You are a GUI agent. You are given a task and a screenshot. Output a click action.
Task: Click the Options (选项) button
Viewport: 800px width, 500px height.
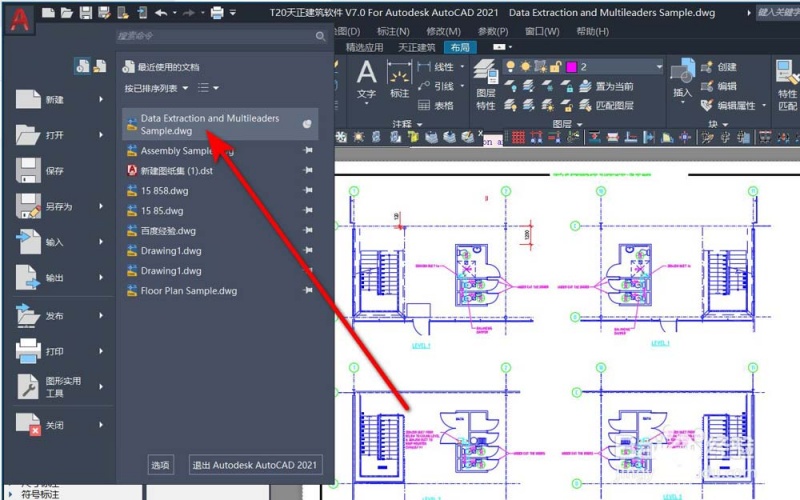pos(160,465)
